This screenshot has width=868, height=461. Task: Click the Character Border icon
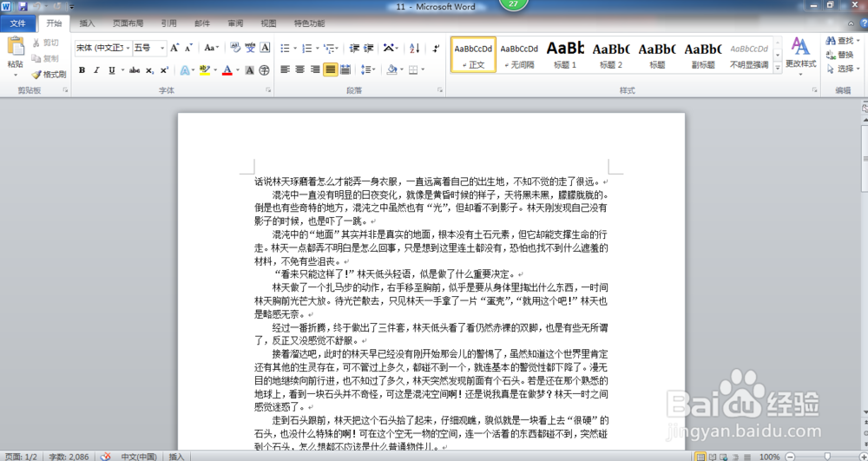265,48
